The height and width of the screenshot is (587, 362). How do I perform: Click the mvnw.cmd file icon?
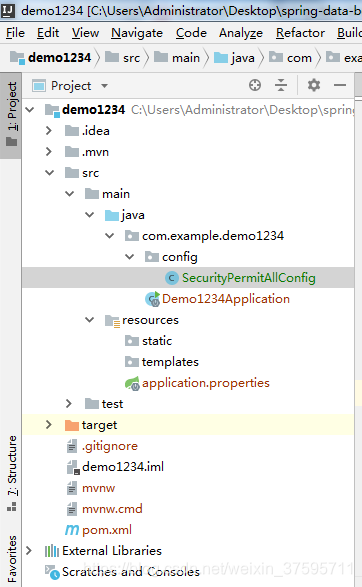(x=72, y=509)
